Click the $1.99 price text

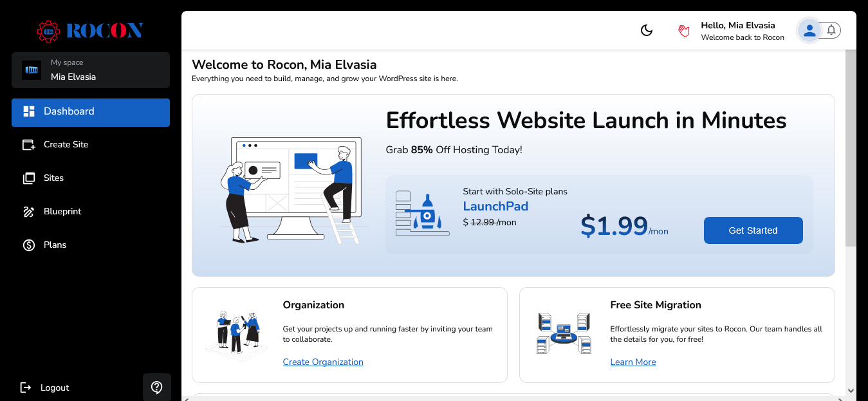pyautogui.click(x=614, y=226)
